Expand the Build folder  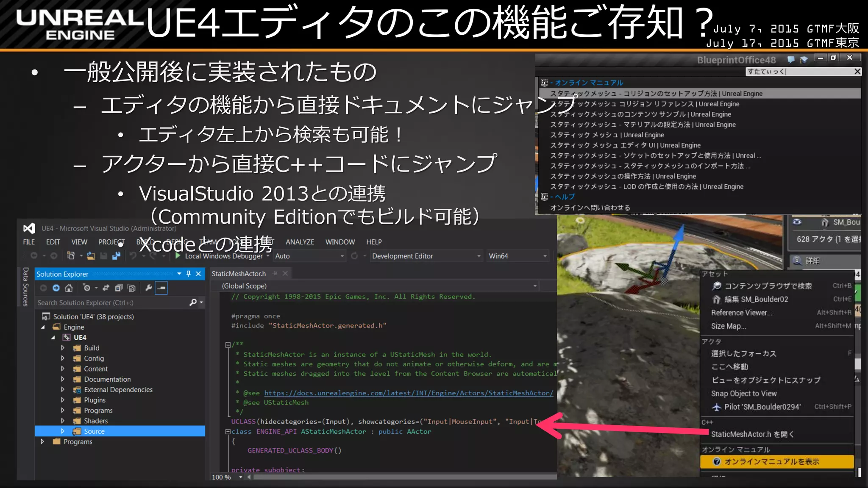tap(63, 348)
